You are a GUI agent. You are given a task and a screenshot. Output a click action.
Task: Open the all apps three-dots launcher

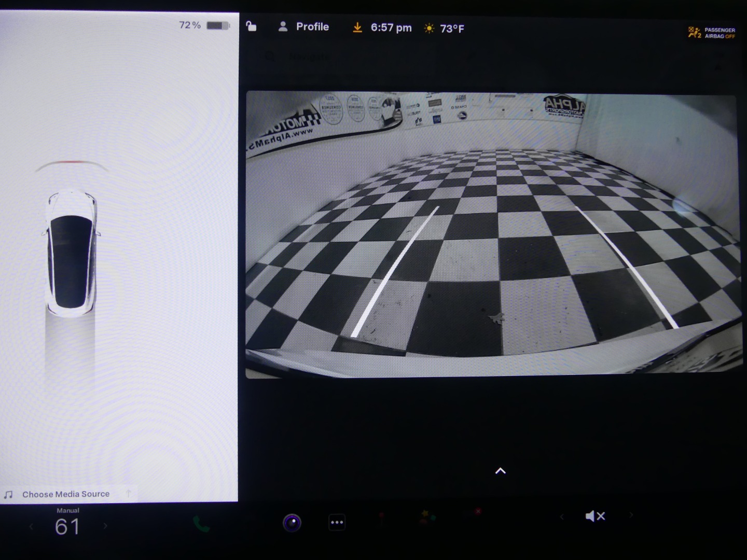337,522
